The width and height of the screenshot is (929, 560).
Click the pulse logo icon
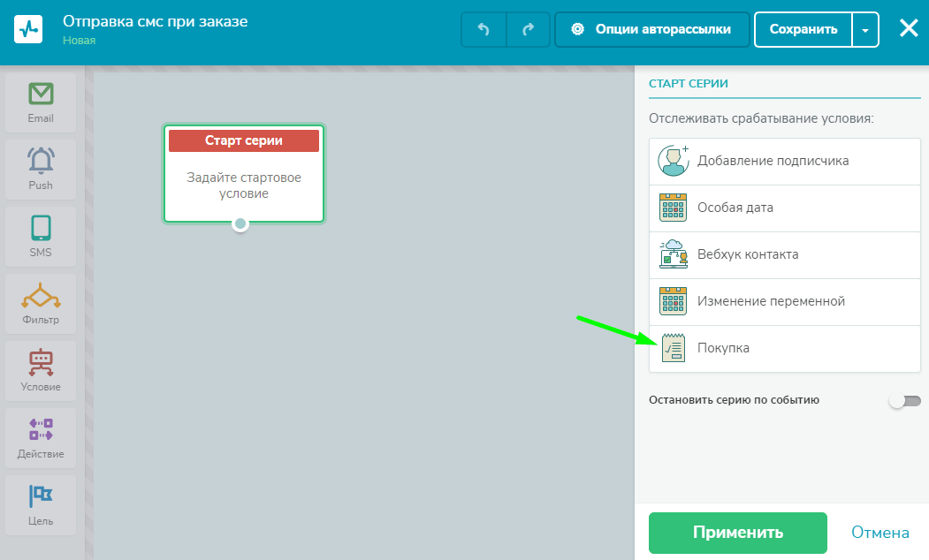coord(28,29)
